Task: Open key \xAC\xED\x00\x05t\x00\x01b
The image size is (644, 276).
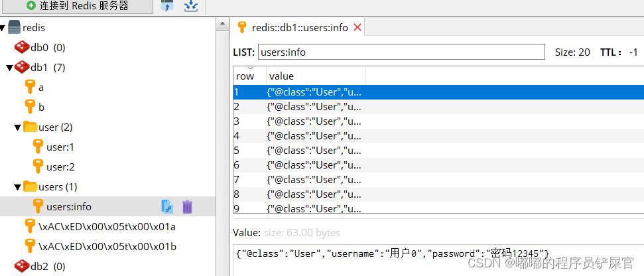Action: tap(107, 247)
